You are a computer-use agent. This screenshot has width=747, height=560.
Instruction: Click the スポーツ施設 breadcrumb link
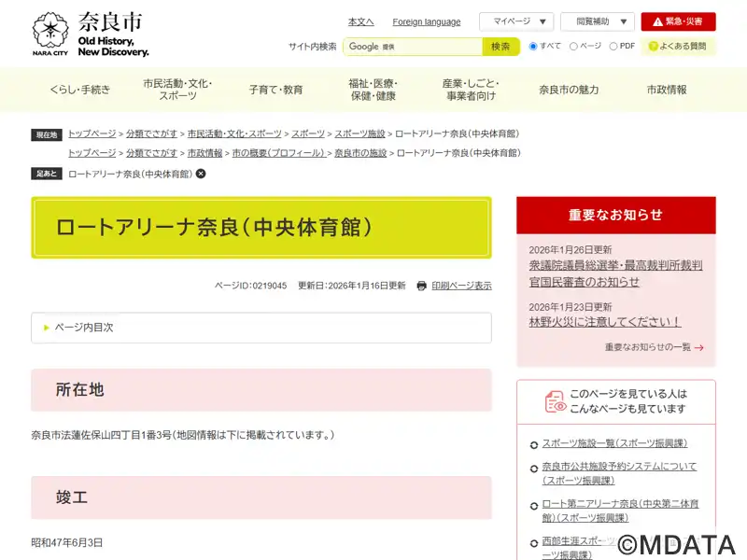coord(359,133)
